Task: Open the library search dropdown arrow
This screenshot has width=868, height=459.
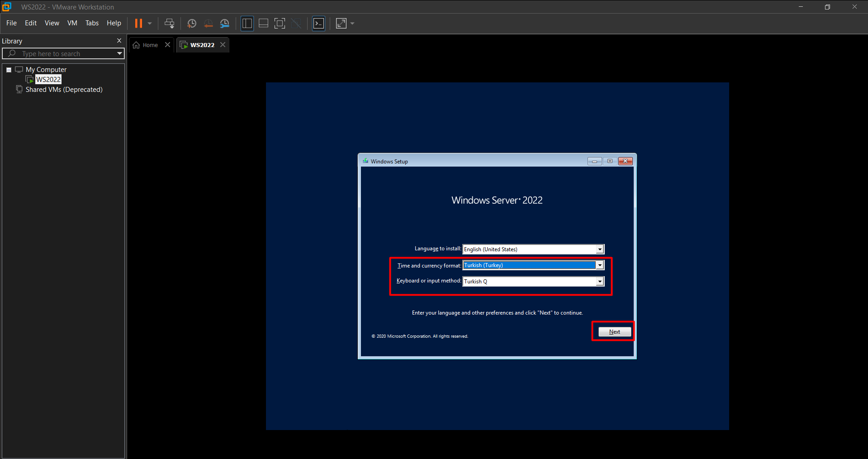Action: [119, 53]
